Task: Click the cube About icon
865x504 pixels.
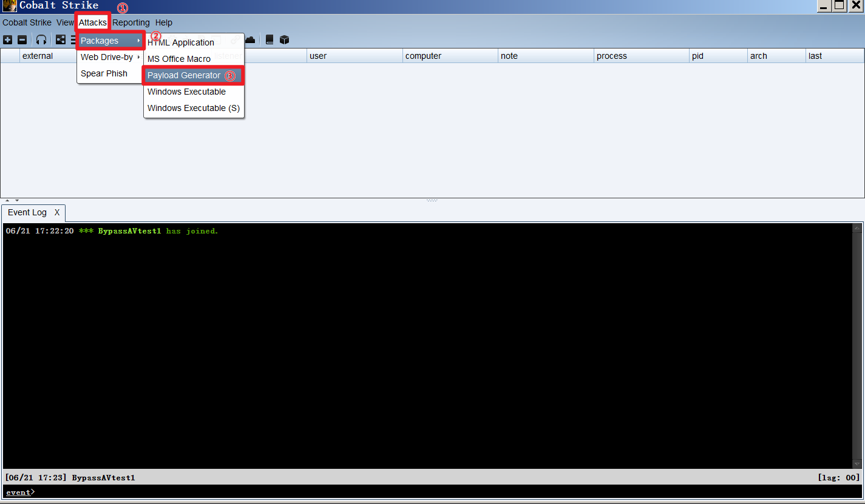Action: (x=284, y=40)
